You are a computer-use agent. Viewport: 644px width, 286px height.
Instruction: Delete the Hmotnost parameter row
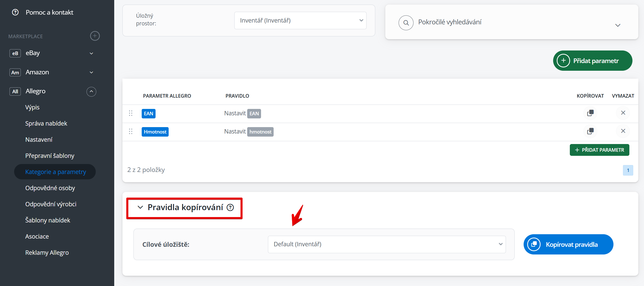[623, 131]
